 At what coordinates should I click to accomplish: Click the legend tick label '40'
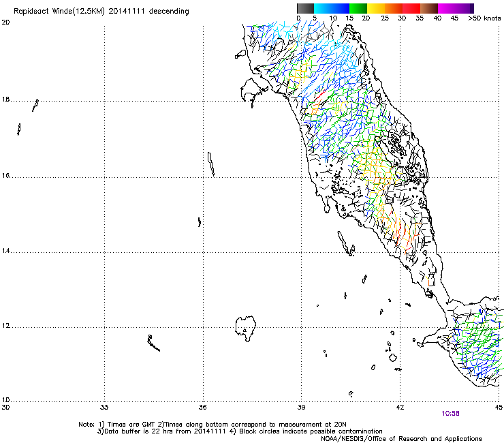[437, 18]
